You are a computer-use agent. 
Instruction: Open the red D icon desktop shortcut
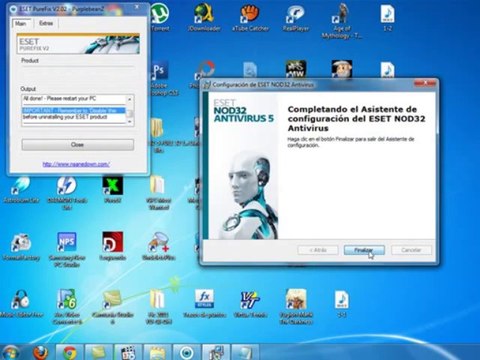click(x=113, y=247)
